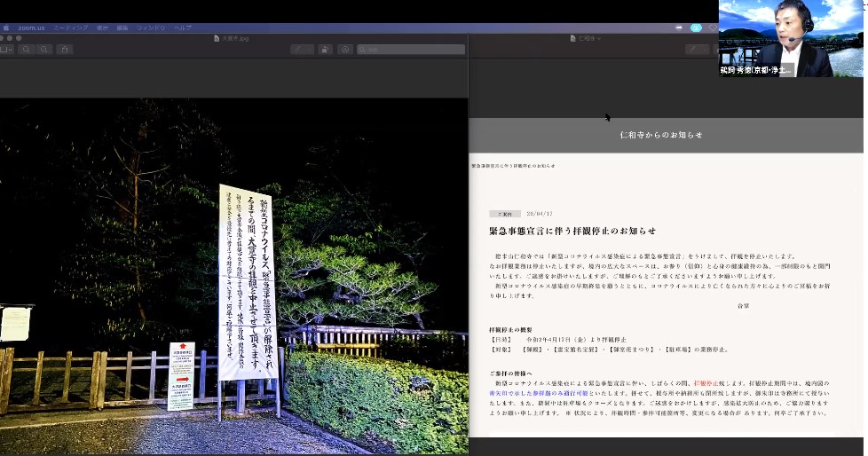Click the white menu bar icon left of teal
868x456 pixels.
click(x=679, y=28)
